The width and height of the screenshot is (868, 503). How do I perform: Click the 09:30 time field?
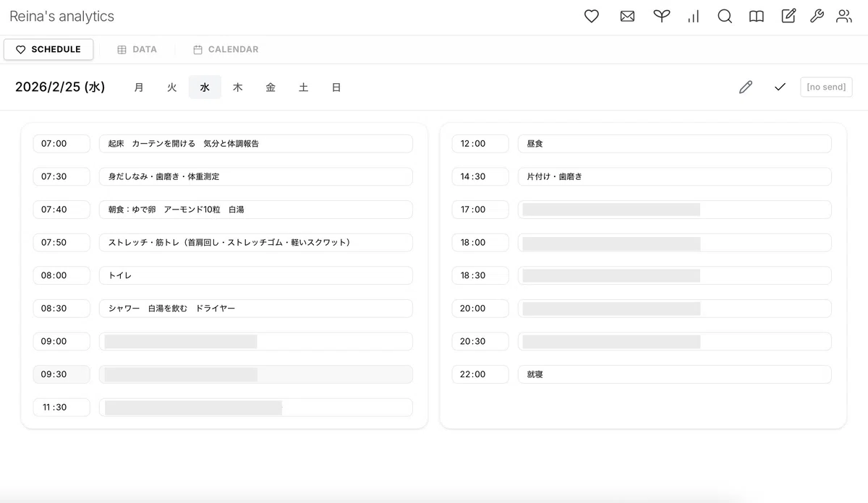pyautogui.click(x=61, y=374)
